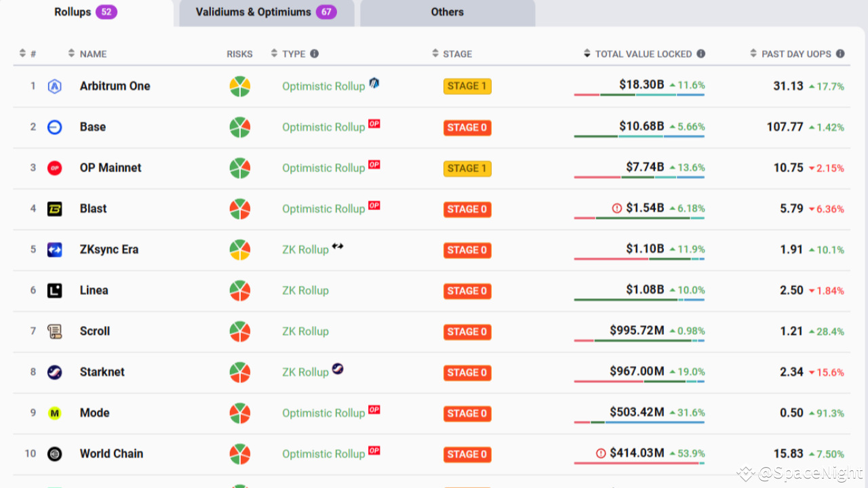Show info tooltip for Type column

[314, 54]
